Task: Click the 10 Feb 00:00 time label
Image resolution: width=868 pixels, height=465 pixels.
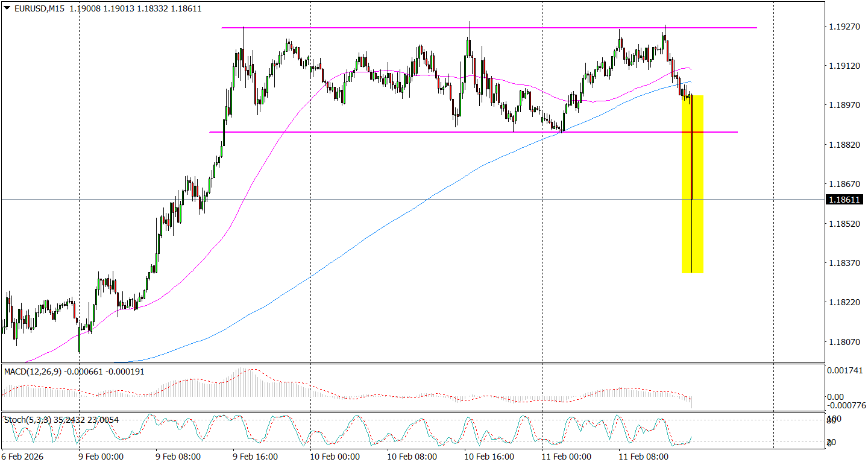Action: [335, 457]
